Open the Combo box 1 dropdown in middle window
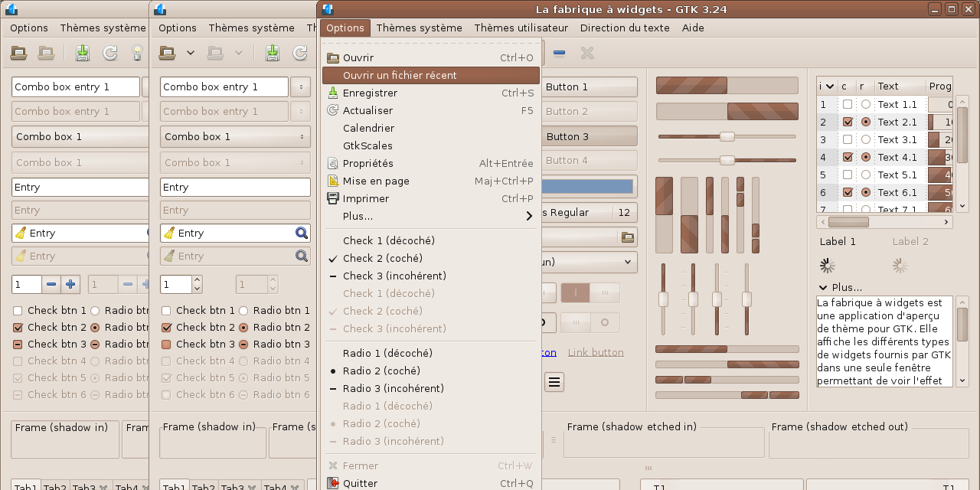The width and height of the screenshot is (980, 490). (235, 137)
